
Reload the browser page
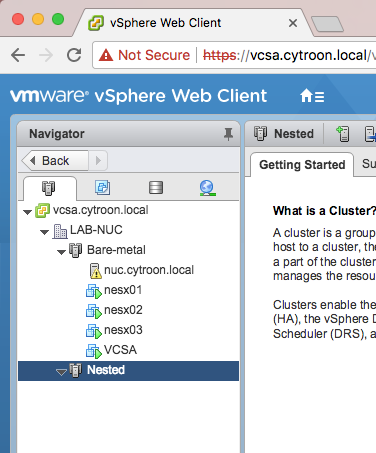click(x=74, y=55)
